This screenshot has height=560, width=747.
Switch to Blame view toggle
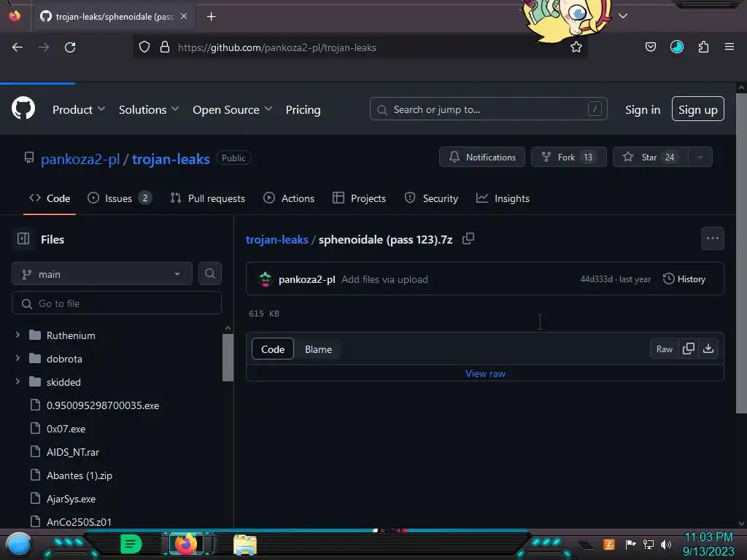(318, 349)
